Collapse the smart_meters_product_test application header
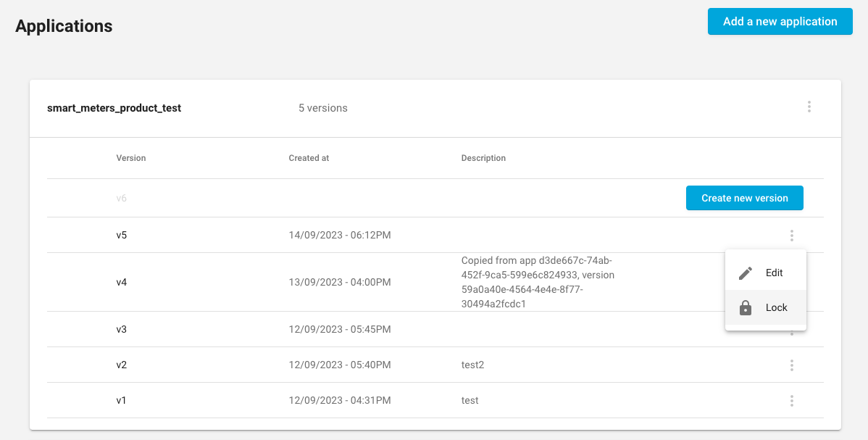This screenshot has width=868, height=440. (x=114, y=108)
